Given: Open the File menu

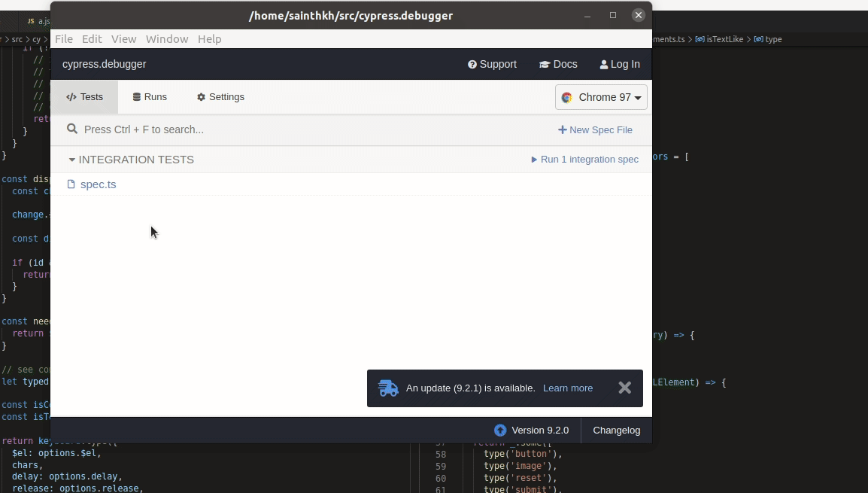Looking at the screenshot, I should tap(64, 38).
